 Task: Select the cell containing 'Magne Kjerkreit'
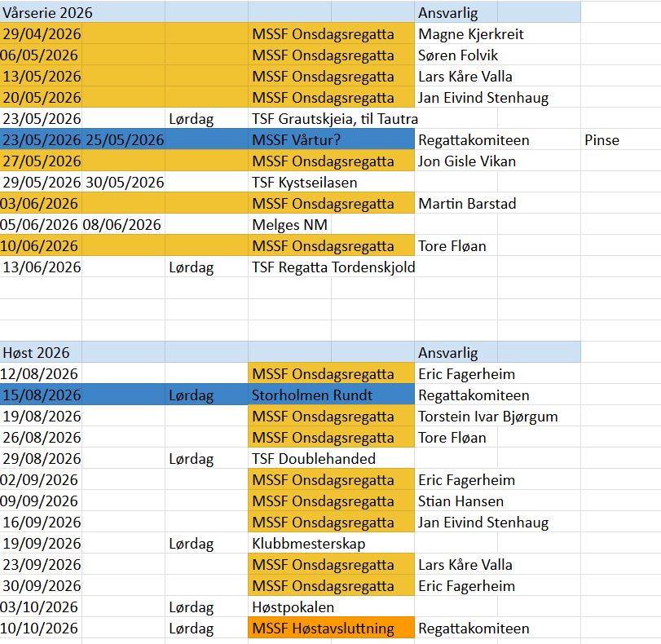point(471,34)
